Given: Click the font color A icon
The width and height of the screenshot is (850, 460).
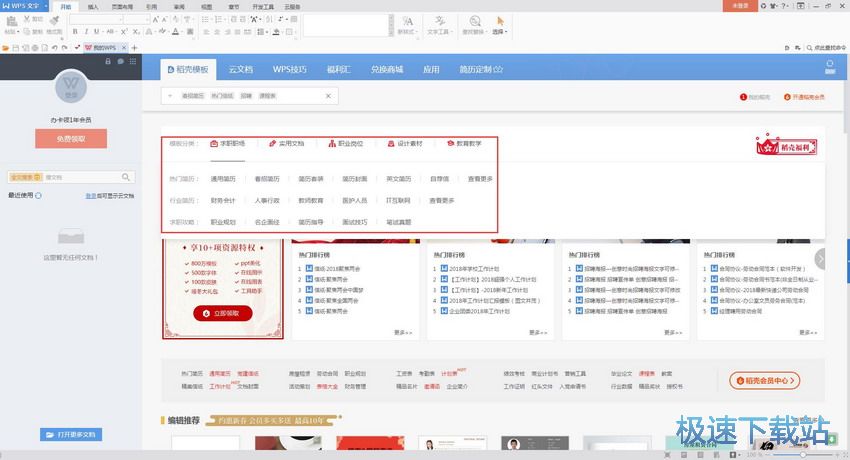Looking at the screenshot, I should click(x=175, y=32).
